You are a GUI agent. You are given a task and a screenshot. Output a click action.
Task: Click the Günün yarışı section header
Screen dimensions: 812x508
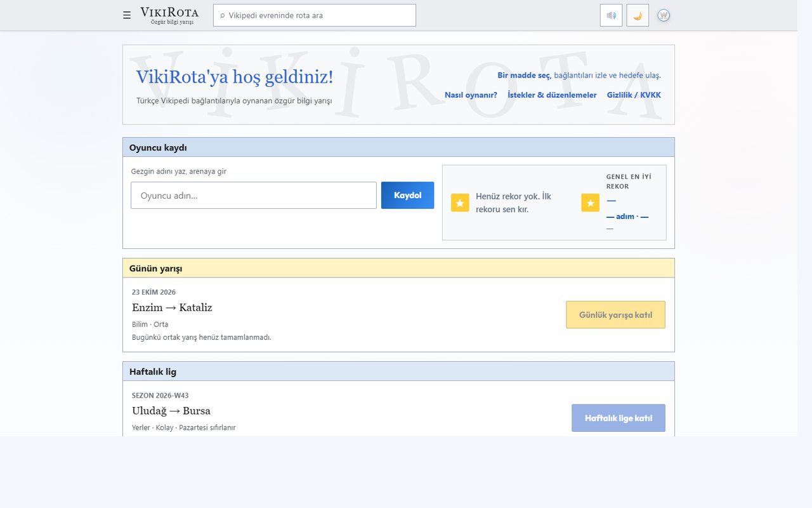[x=398, y=268]
